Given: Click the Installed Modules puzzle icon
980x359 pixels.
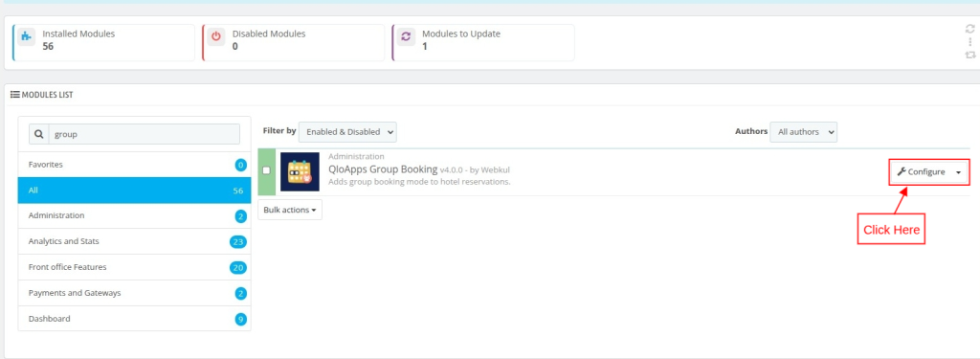Looking at the screenshot, I should pyautogui.click(x=26, y=36).
